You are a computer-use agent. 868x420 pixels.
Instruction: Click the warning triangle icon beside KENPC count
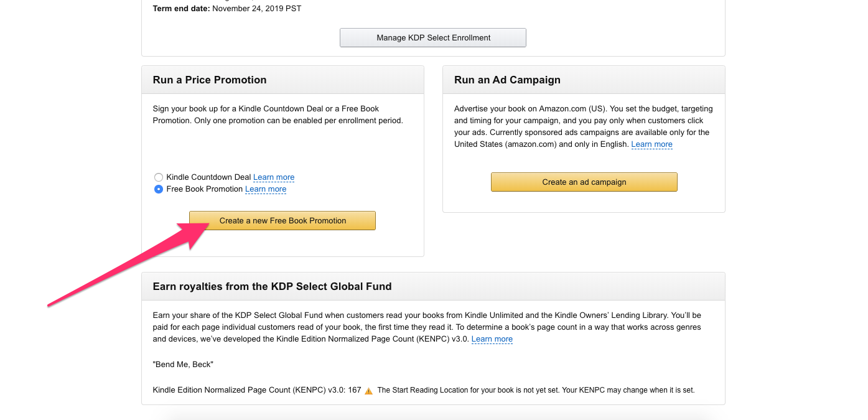point(368,391)
